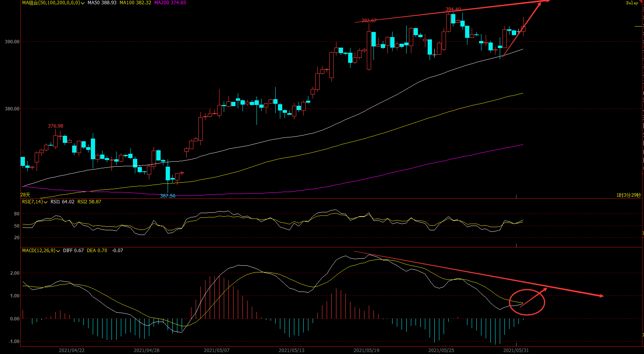This screenshot has height=354, width=644.
Task: Click the MACD 2.00 axis label
Action: [14, 273]
